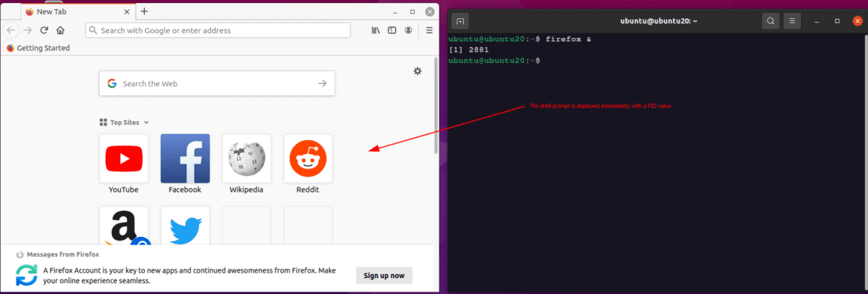Open Getting Started bookmark
This screenshot has height=294, width=868.
pos(38,48)
